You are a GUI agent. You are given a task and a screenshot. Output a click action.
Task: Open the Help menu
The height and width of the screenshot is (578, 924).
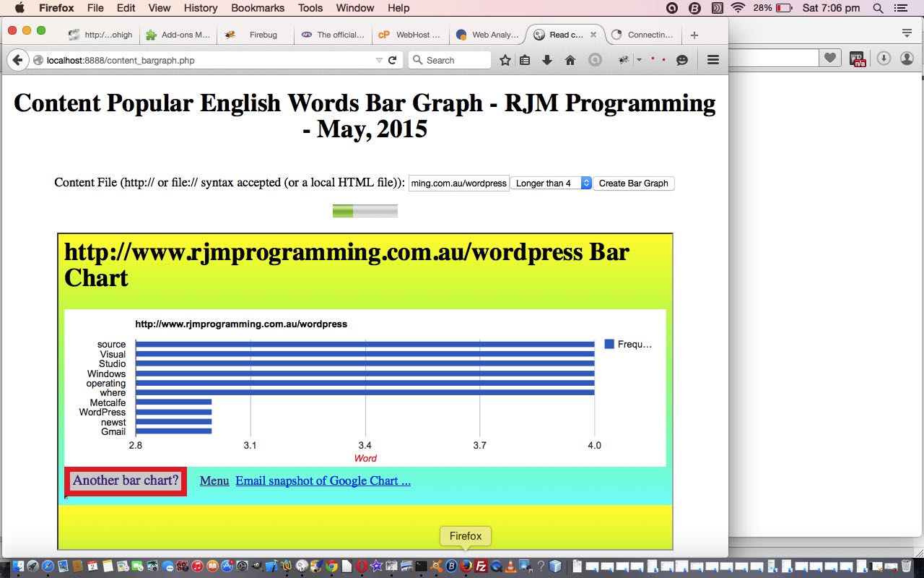click(398, 8)
